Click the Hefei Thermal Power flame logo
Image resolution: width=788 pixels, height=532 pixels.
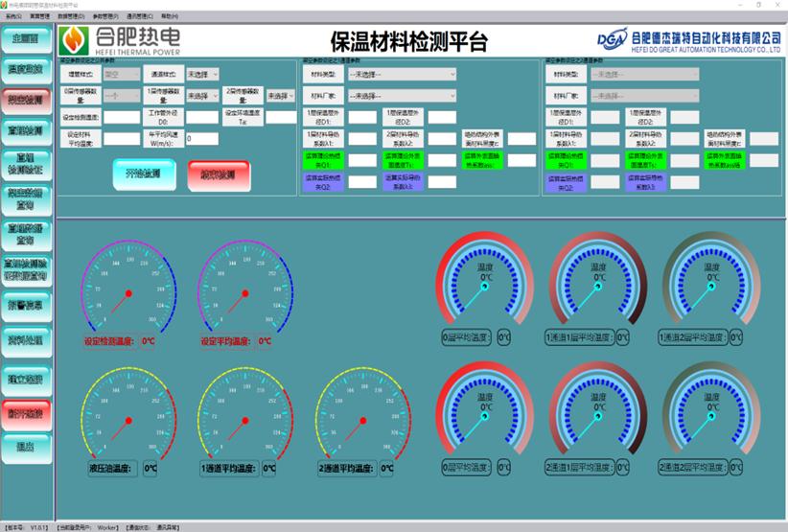[x=75, y=41]
